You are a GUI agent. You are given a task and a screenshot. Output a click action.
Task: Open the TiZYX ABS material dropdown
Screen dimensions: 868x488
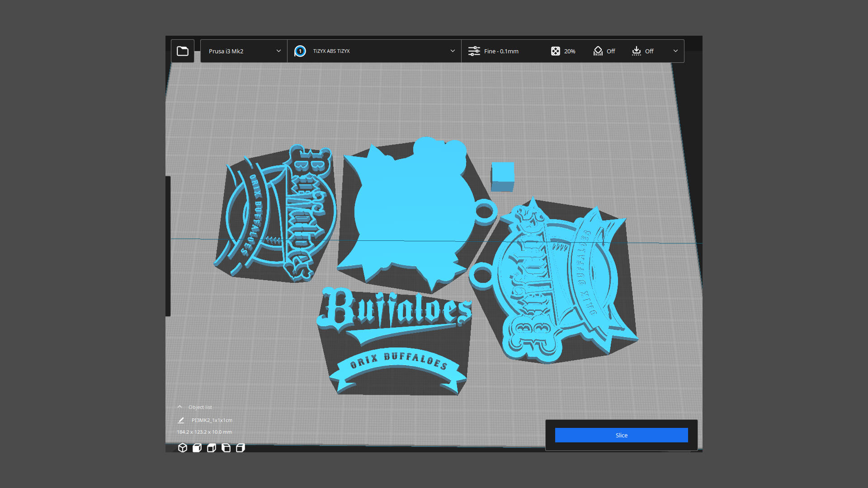coord(374,51)
